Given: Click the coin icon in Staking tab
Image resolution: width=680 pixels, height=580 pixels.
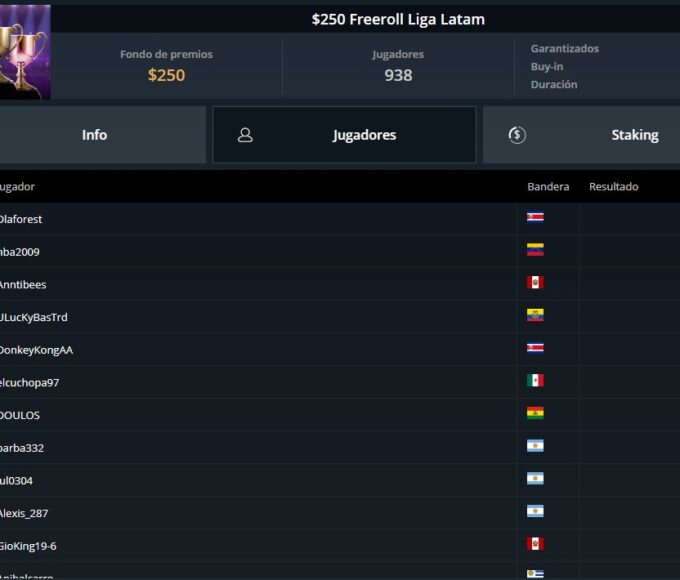Looking at the screenshot, I should pos(517,135).
